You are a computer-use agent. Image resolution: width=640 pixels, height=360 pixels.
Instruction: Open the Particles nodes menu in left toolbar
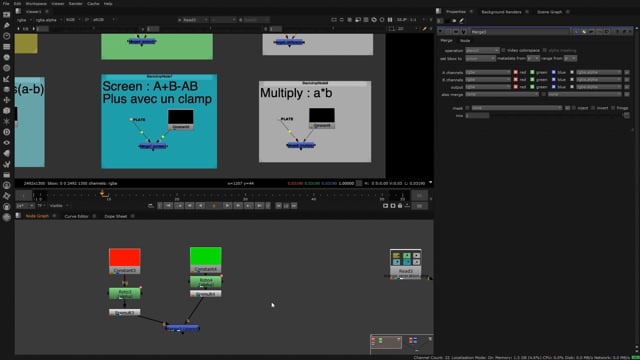click(x=7, y=121)
